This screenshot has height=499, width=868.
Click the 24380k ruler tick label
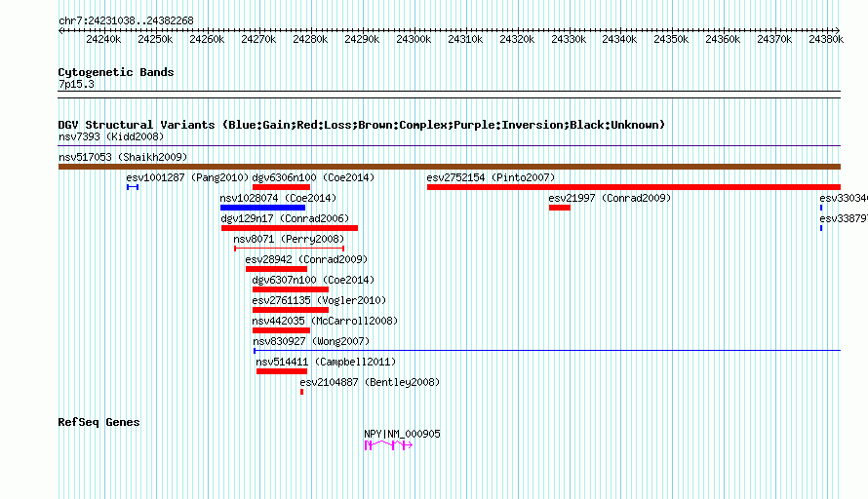tap(826, 39)
